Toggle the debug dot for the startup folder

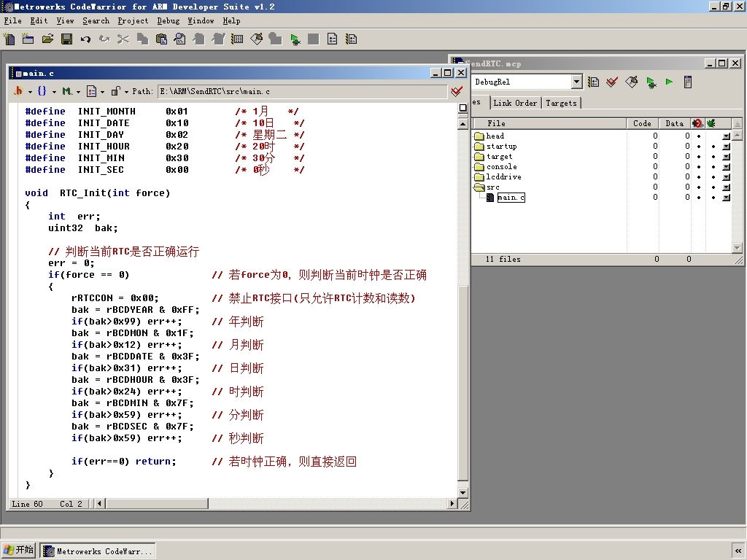[x=699, y=147]
